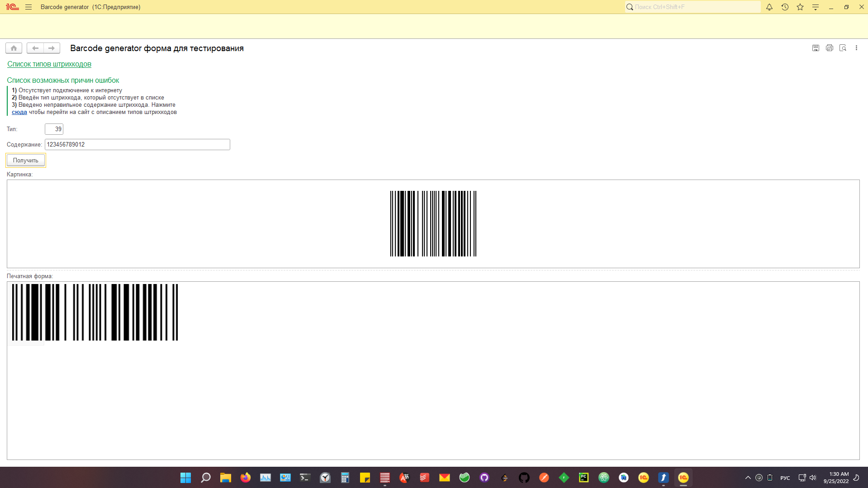The height and width of the screenshot is (488, 868).
Task: Save the document with the diskette icon
Action: (816, 48)
